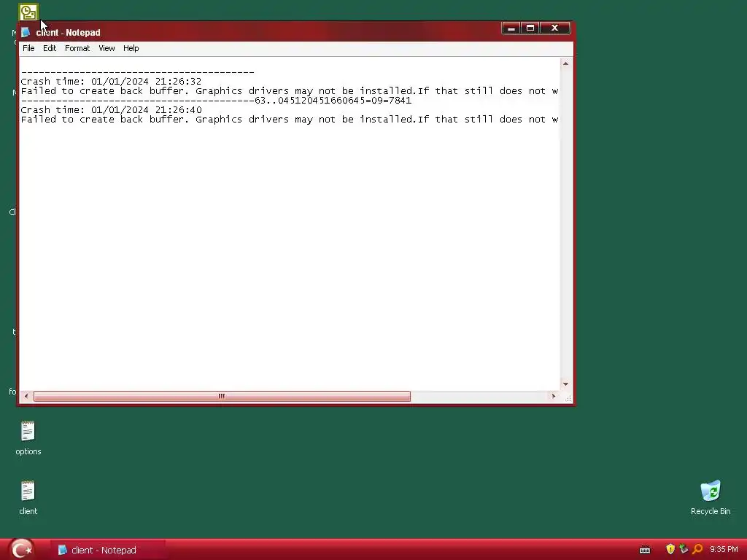Open the Start menu button

(21, 550)
